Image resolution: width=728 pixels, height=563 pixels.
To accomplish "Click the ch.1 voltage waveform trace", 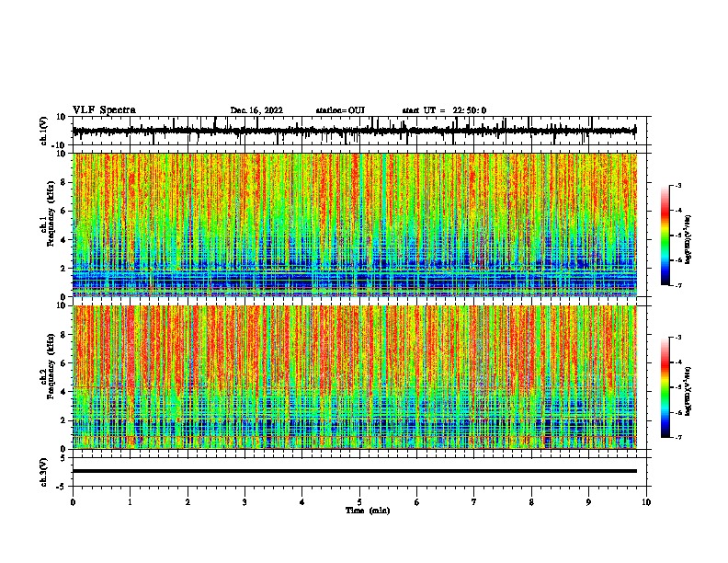I will [355, 131].
